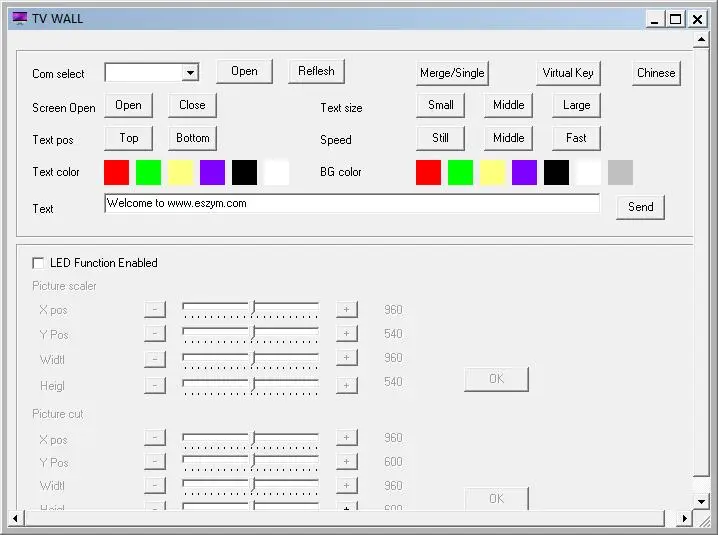Click the horizontal scrollbar right arrow

(x=685, y=519)
